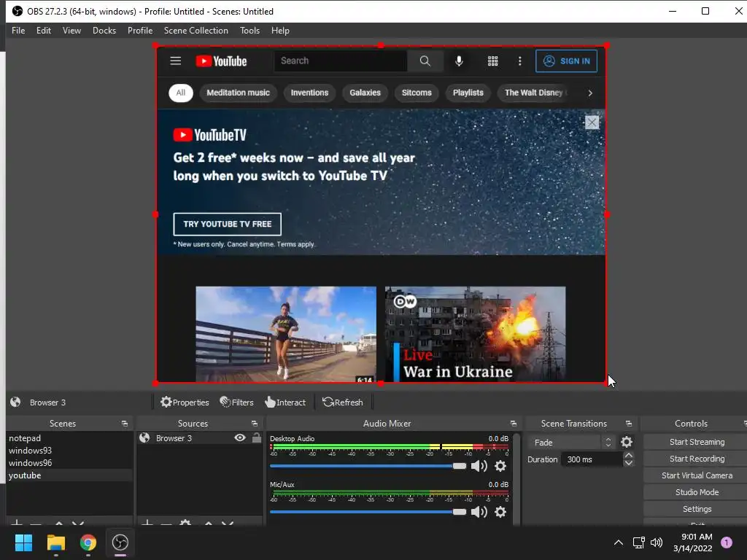Open the Scene Collection menu
The height and width of the screenshot is (560, 747).
point(196,31)
